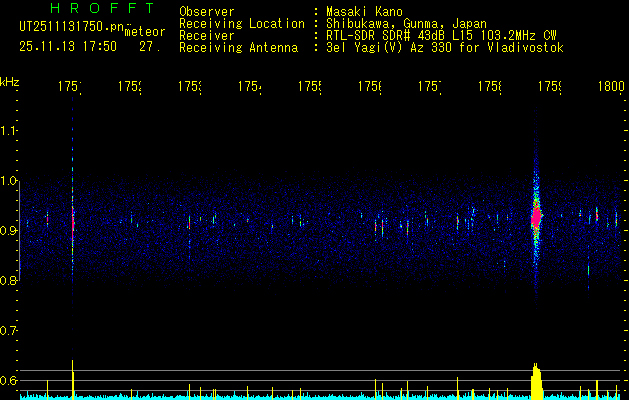Click the gray vertical band marker between 0.8 and 1.0
Screen dimensions: 629x400
(20, 230)
